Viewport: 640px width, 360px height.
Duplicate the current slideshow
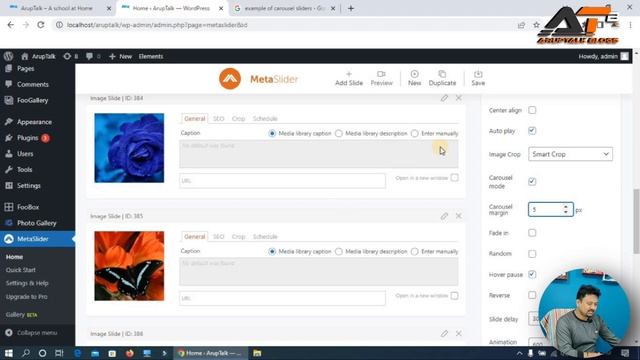442,78
